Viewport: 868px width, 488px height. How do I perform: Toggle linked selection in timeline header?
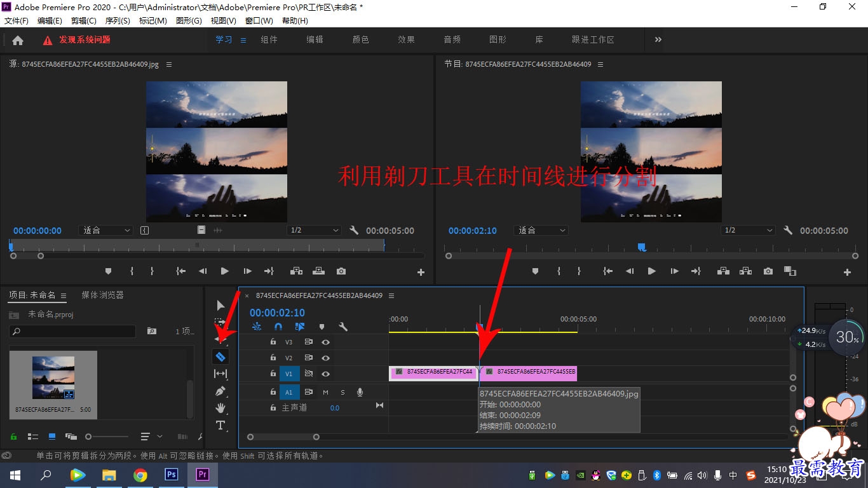coord(300,327)
